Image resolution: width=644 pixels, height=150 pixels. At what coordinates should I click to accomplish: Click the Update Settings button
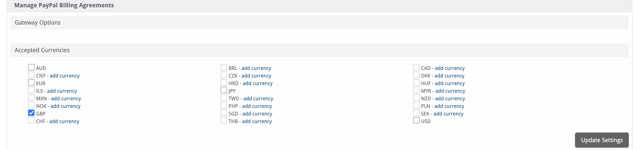pyautogui.click(x=601, y=140)
